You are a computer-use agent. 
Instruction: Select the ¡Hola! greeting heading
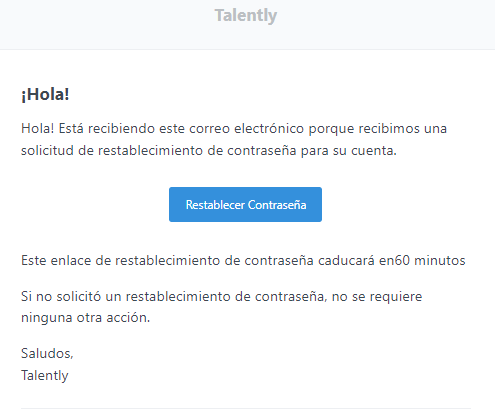(45, 94)
